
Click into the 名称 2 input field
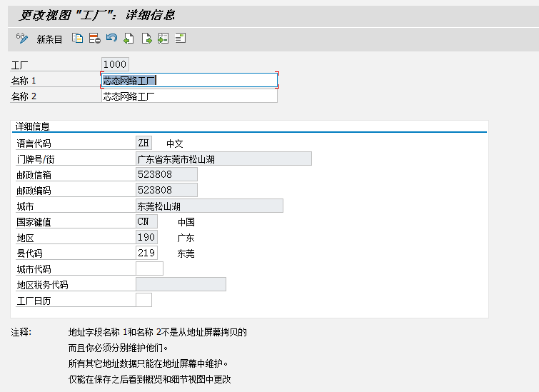click(x=189, y=96)
